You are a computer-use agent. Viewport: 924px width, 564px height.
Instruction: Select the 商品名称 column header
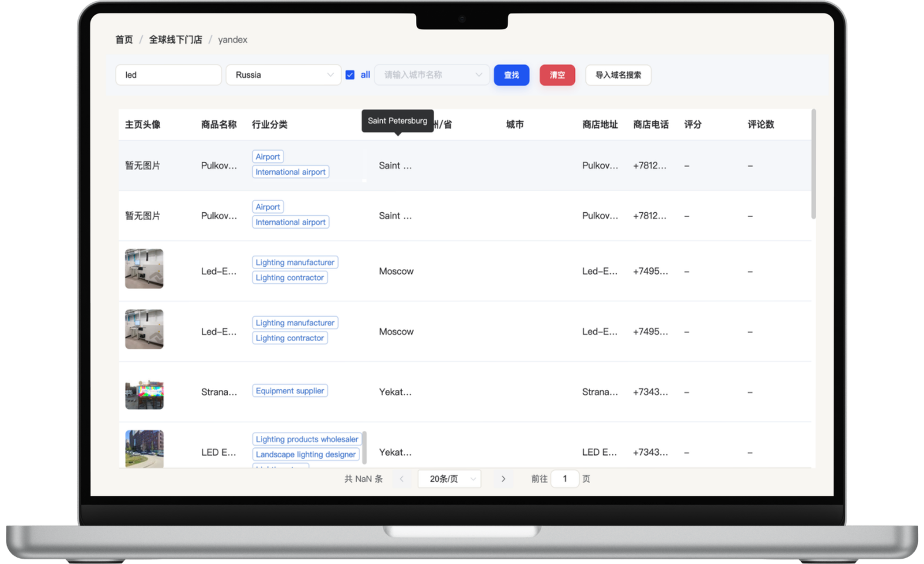[x=219, y=124]
